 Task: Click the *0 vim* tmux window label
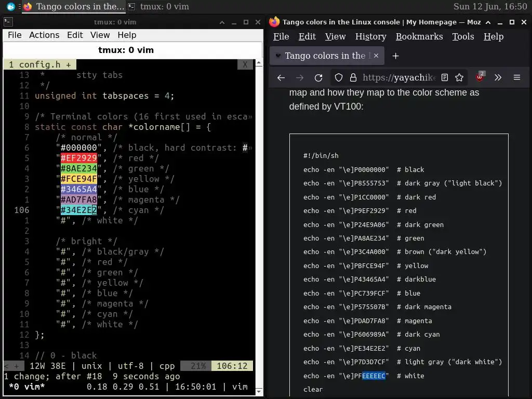(27, 387)
